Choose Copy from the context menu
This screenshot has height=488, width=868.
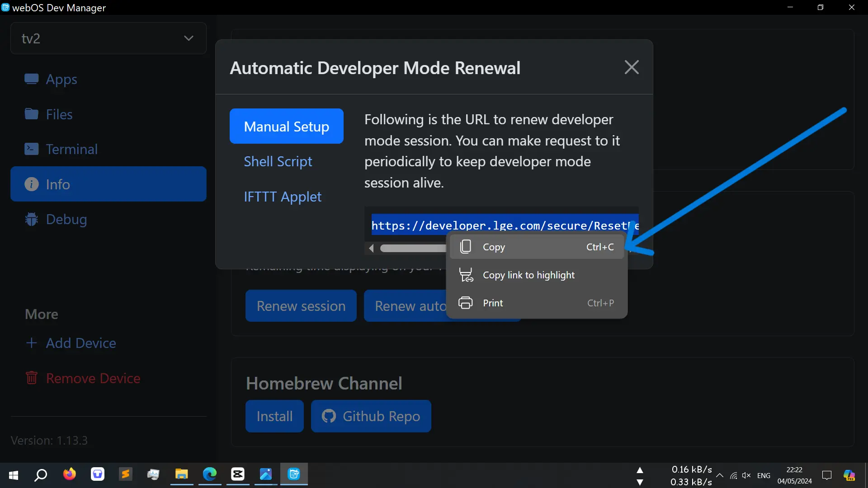pos(537,247)
